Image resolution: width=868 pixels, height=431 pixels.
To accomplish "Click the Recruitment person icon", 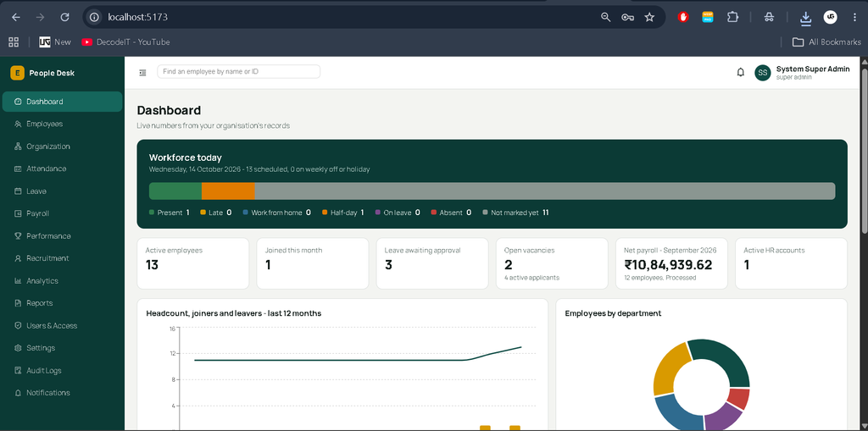I will point(18,258).
